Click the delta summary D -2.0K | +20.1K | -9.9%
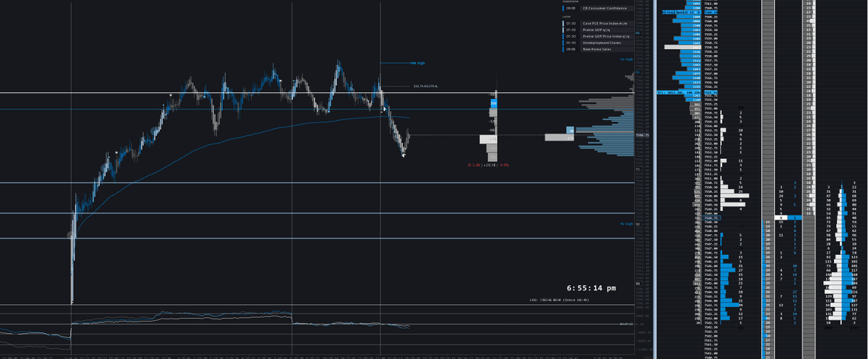Image resolution: width=868 pixels, height=359 pixels. click(488, 165)
